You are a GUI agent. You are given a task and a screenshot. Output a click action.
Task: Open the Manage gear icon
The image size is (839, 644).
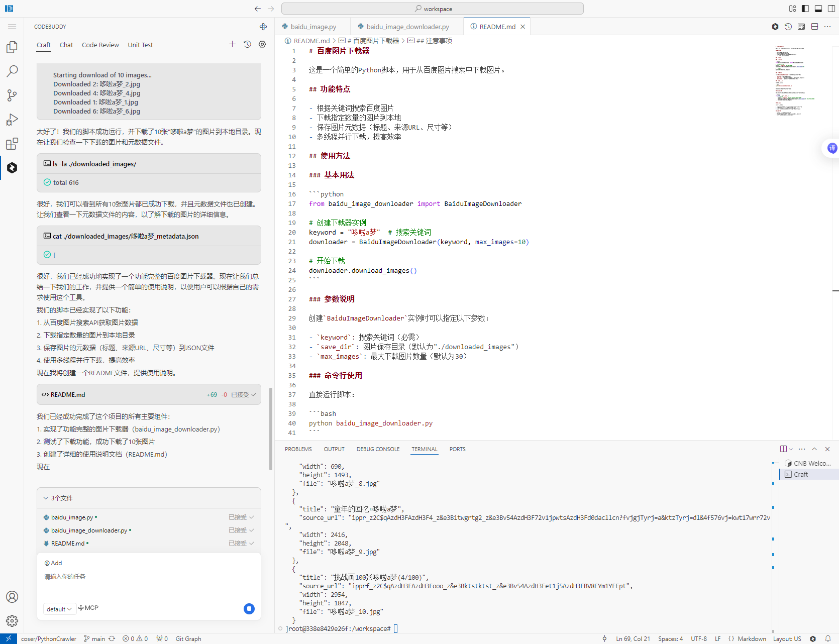[x=12, y=621]
